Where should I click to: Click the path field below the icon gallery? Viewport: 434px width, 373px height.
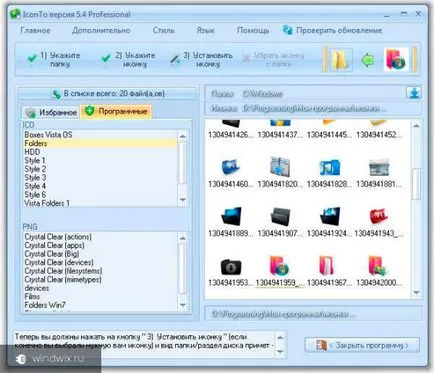click(313, 314)
